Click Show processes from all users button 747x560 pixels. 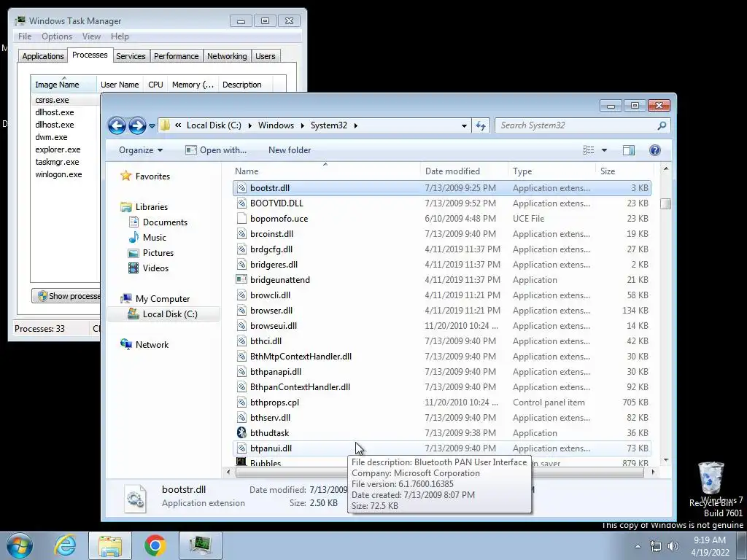pyautogui.click(x=66, y=296)
